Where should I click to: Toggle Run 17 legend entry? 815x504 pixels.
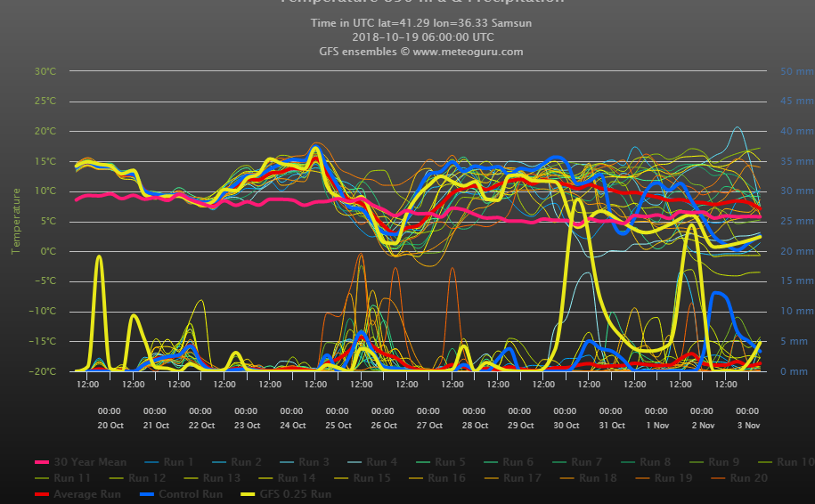pos(512,478)
